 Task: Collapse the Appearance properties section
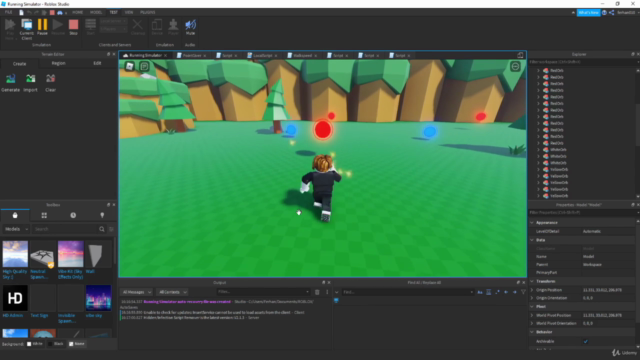point(532,222)
